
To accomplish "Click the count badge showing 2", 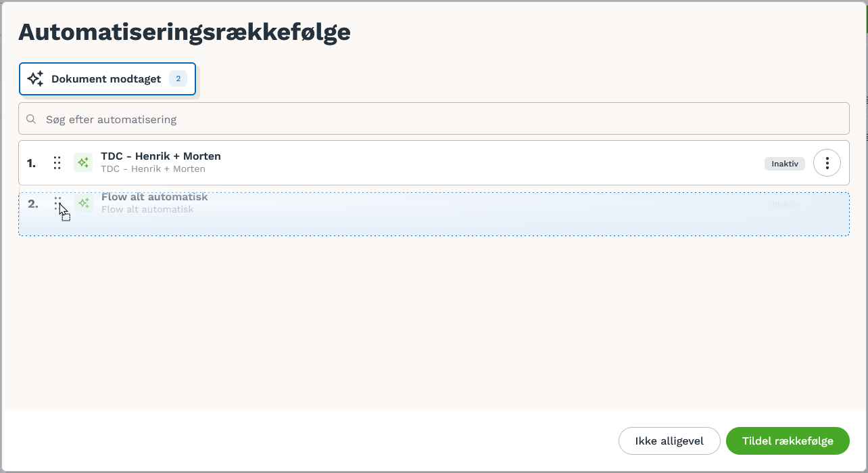I will (x=178, y=79).
